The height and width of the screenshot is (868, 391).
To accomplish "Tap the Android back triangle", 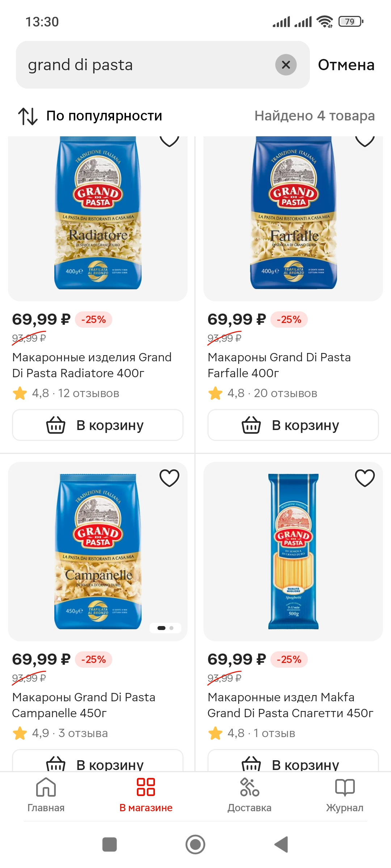I will pyautogui.click(x=281, y=844).
